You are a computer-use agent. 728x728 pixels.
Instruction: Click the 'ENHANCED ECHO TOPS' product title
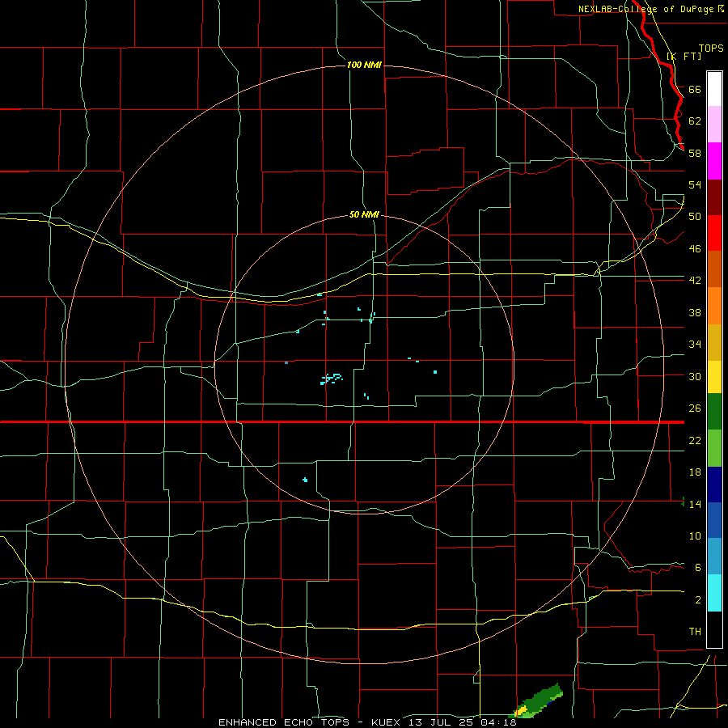[x=283, y=722]
